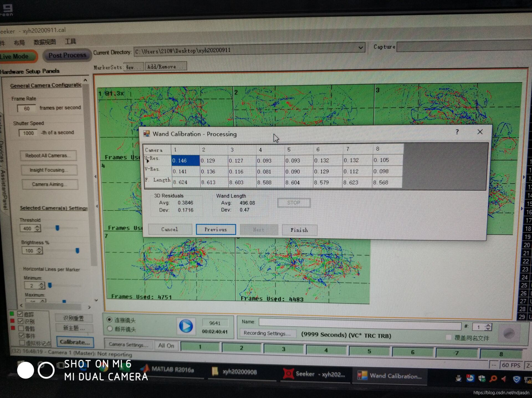Viewport: 532px width, 398px height.
Task: Switch to Live Mode
Action: tap(17, 56)
